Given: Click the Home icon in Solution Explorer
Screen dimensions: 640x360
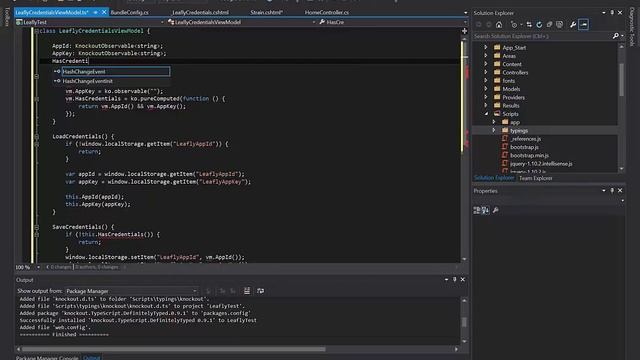Looking at the screenshot, I should 499,25.
